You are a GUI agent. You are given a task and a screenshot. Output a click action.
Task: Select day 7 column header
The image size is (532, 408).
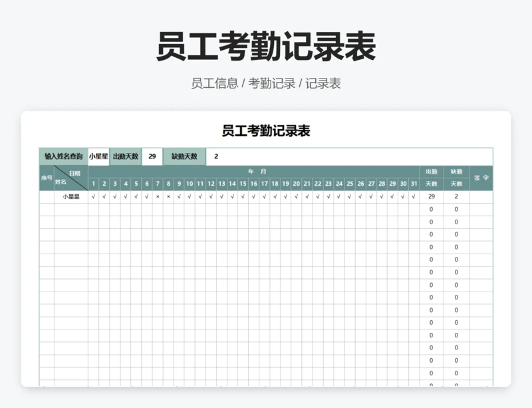pos(158,184)
